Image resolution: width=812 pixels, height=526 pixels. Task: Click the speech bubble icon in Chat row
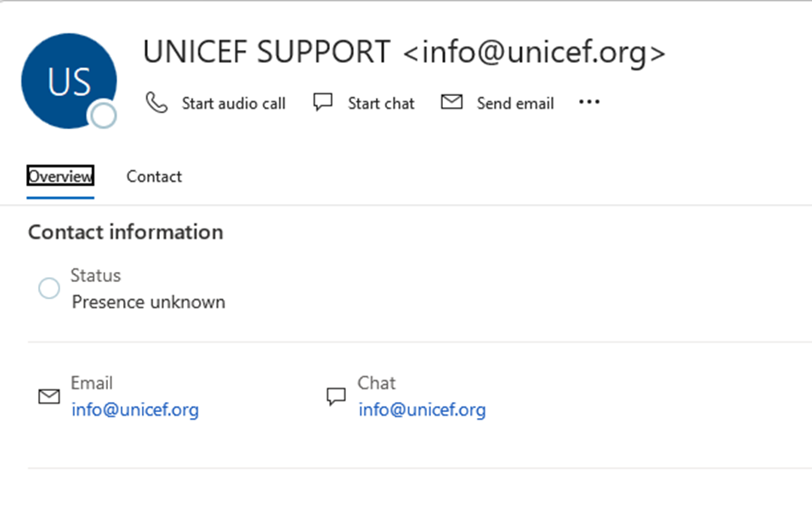[336, 397]
